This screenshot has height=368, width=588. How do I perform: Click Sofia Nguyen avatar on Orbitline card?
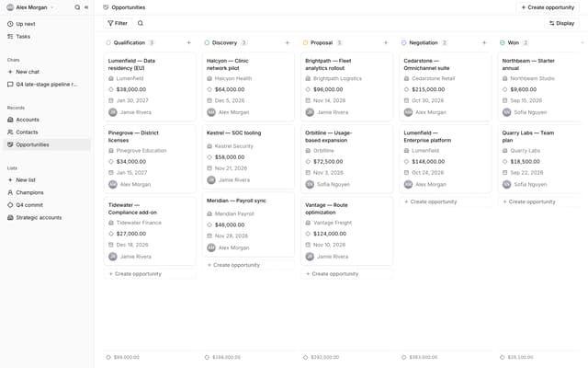(310, 184)
